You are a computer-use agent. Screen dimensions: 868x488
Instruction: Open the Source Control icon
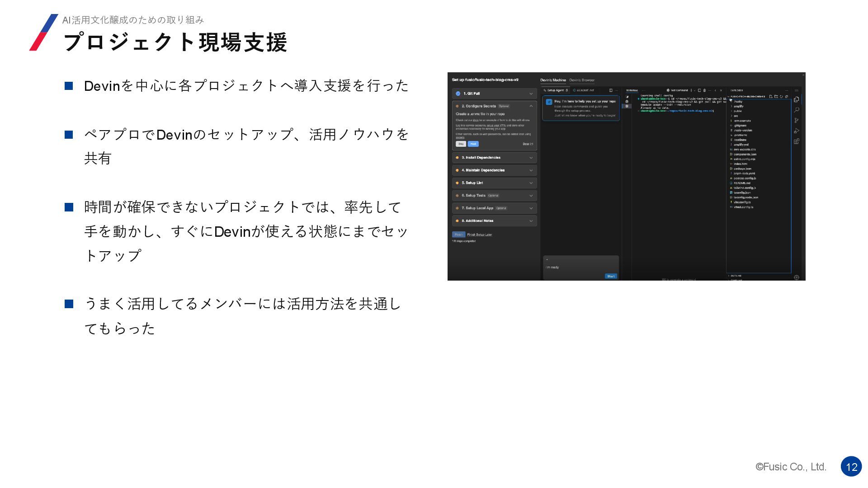click(797, 120)
